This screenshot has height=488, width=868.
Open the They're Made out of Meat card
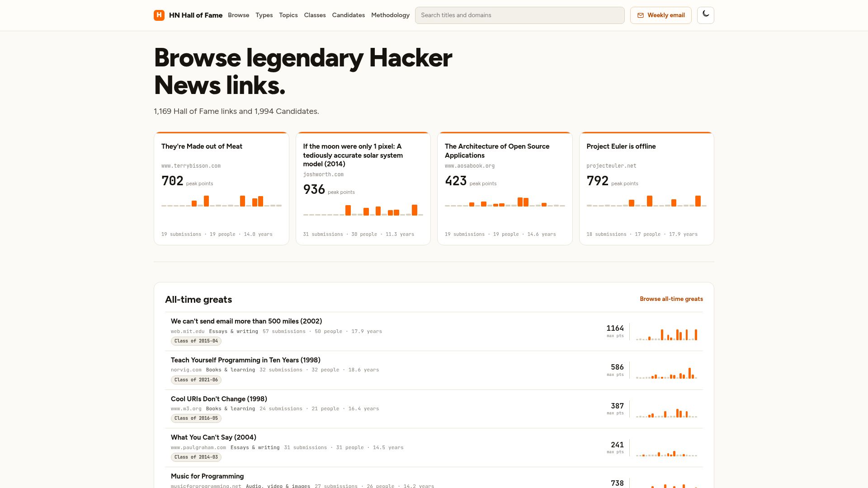pos(222,188)
